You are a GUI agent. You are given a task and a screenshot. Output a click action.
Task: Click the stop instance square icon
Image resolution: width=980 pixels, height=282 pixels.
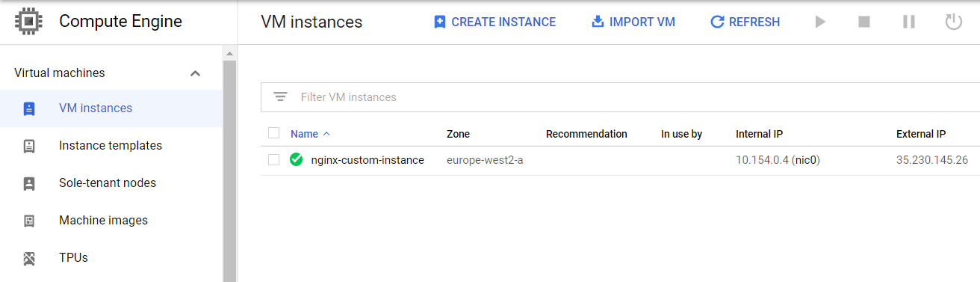864,22
